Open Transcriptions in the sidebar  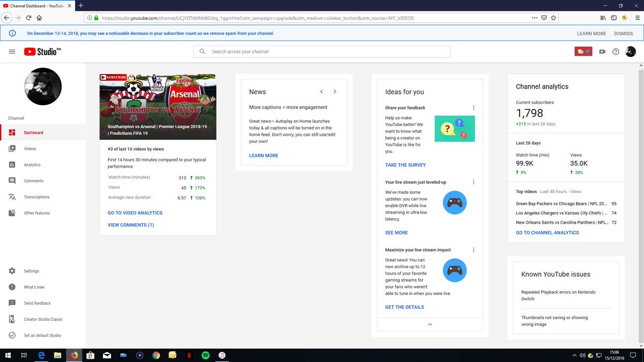pyautogui.click(x=43, y=197)
